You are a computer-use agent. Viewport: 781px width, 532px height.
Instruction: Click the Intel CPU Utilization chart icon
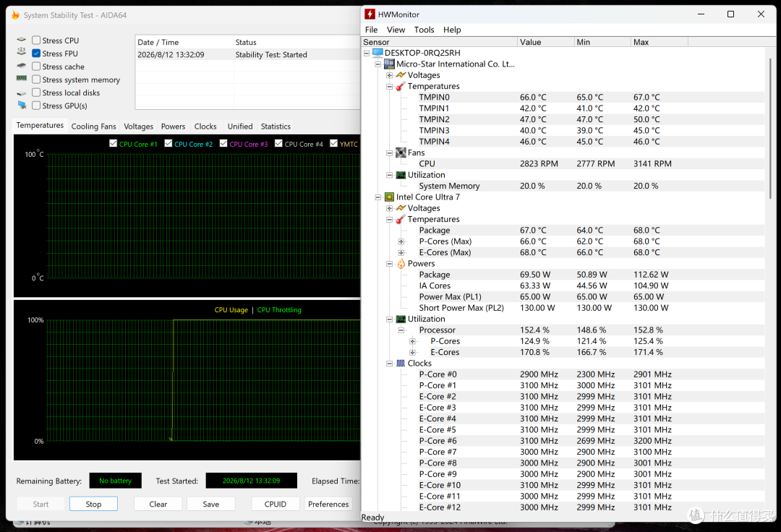(x=401, y=319)
